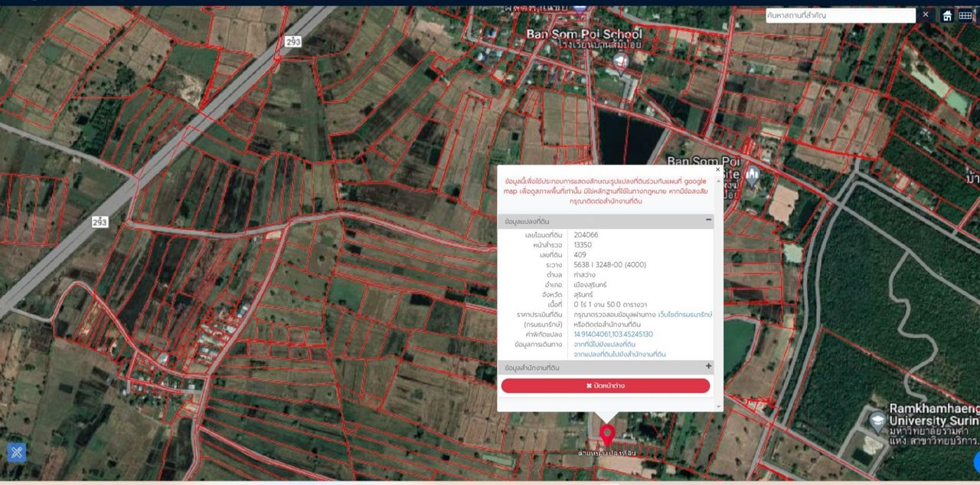Click the red location pin marker
Viewport: 980px width, 485px height.
pos(607,434)
